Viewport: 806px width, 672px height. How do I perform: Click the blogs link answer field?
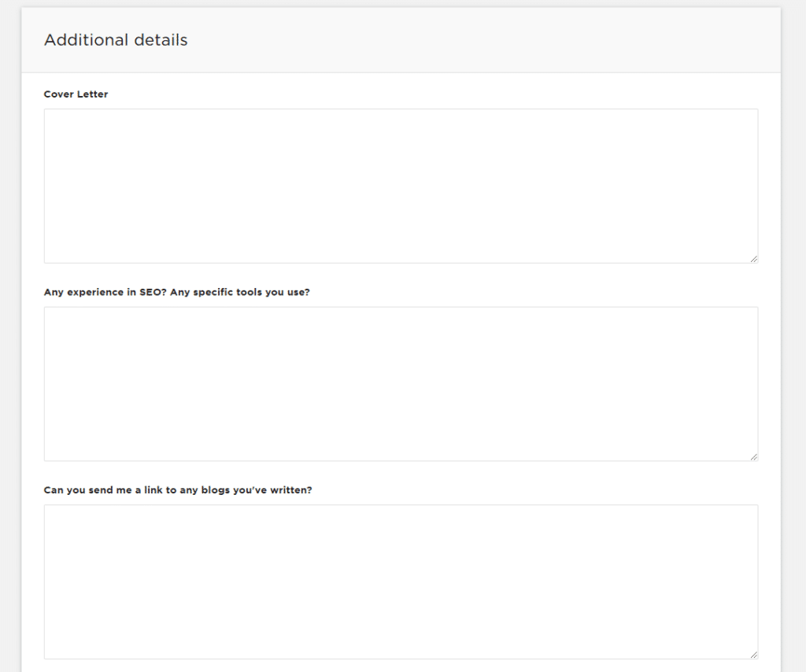click(x=401, y=581)
